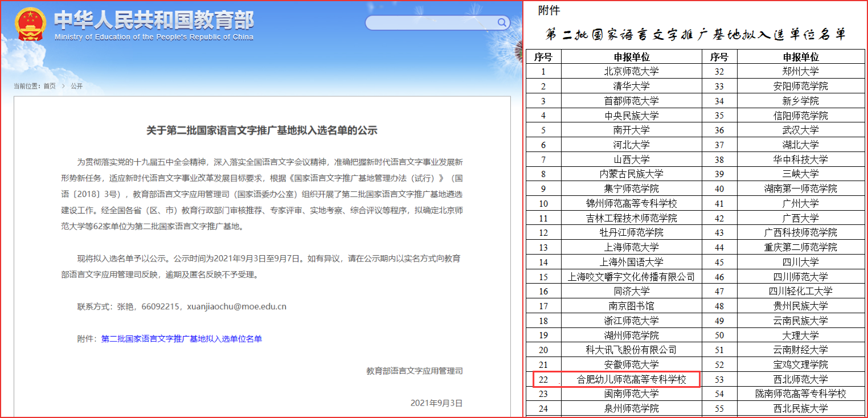
Task: Select table cell 内蒙古民族大学
Action: (x=632, y=174)
